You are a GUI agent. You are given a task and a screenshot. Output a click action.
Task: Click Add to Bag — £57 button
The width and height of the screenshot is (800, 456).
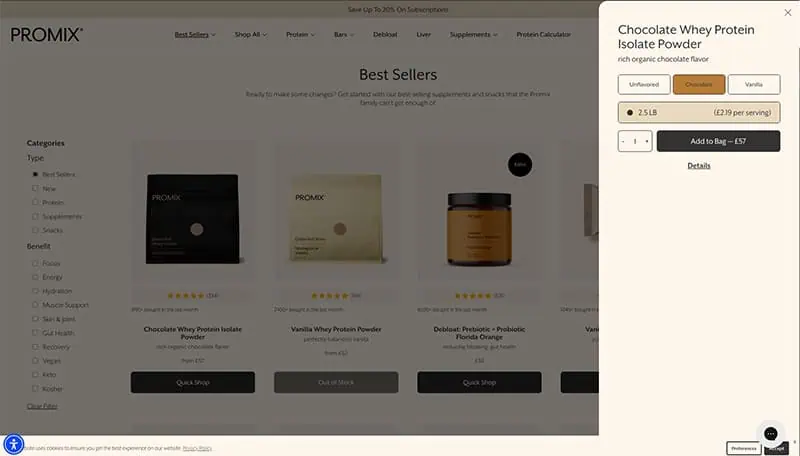click(718, 141)
